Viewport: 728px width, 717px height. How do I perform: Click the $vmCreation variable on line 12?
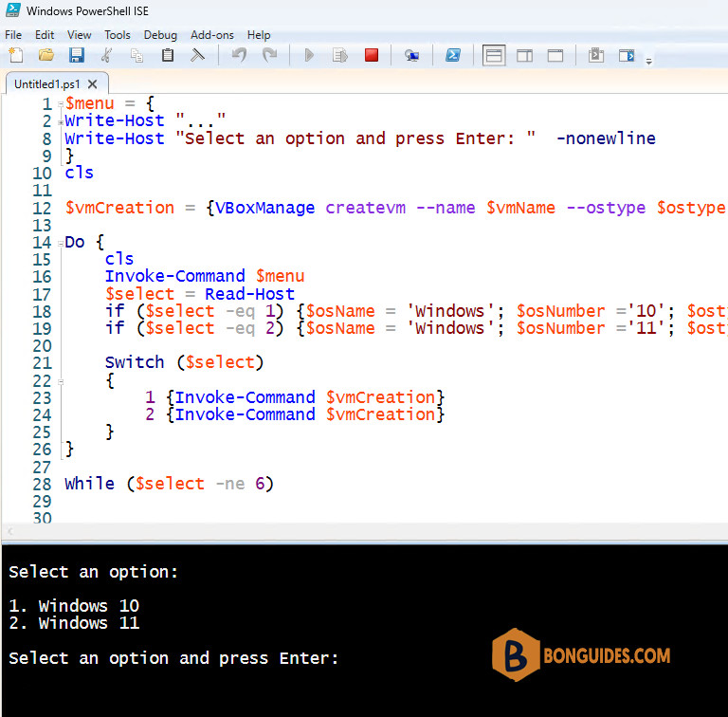pyautogui.click(x=119, y=208)
